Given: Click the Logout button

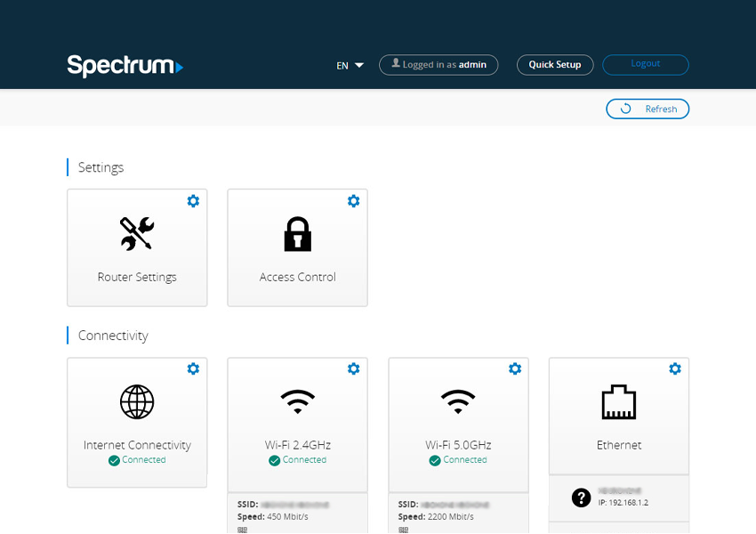Looking at the screenshot, I should pyautogui.click(x=646, y=65).
